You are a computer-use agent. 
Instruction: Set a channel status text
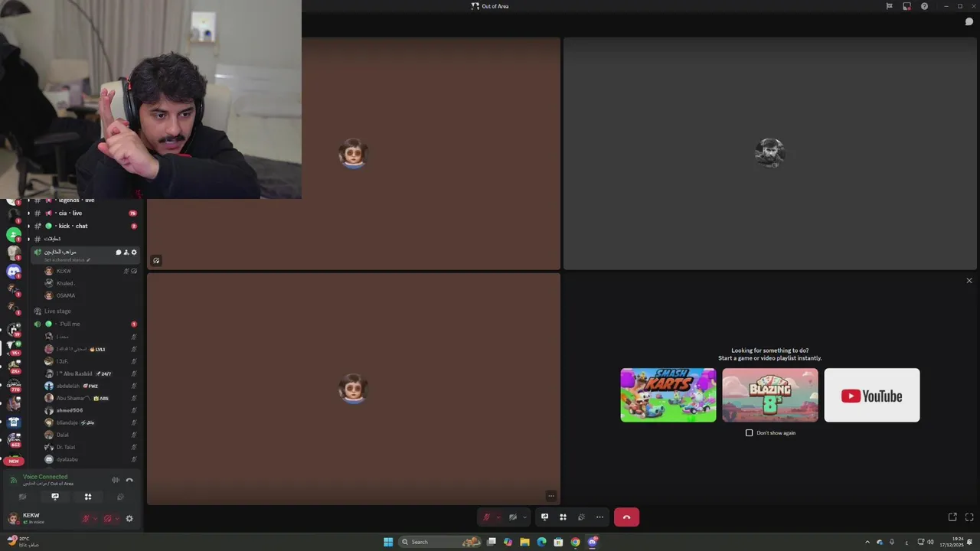[67, 260]
